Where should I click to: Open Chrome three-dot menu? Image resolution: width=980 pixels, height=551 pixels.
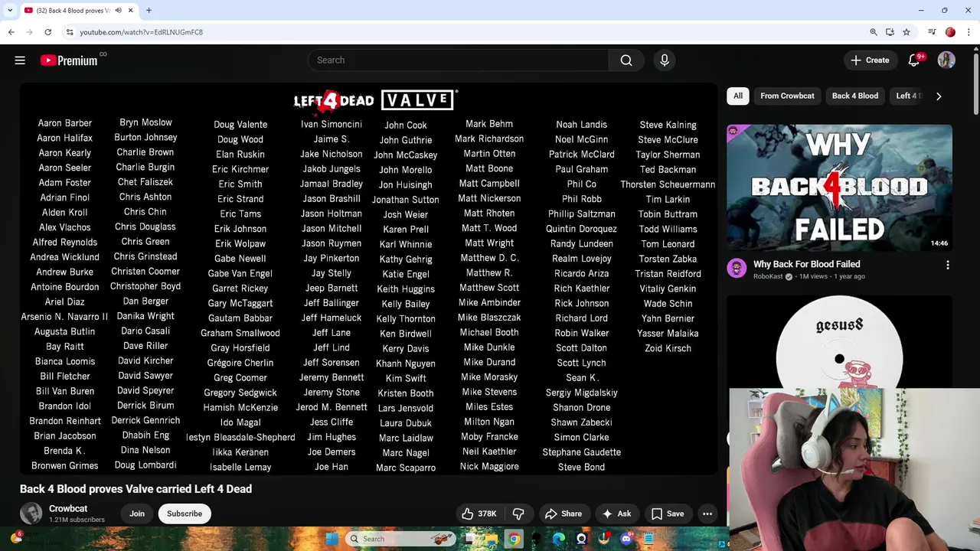pos(969,32)
